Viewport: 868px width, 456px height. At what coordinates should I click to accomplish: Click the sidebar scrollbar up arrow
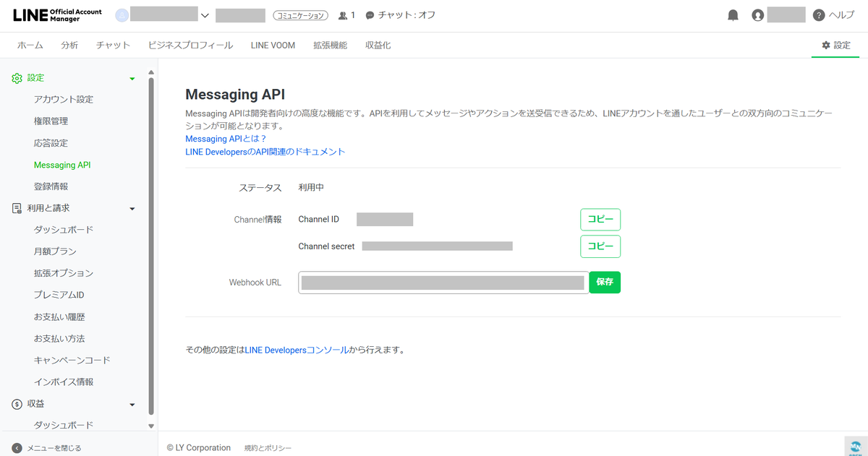[151, 72]
